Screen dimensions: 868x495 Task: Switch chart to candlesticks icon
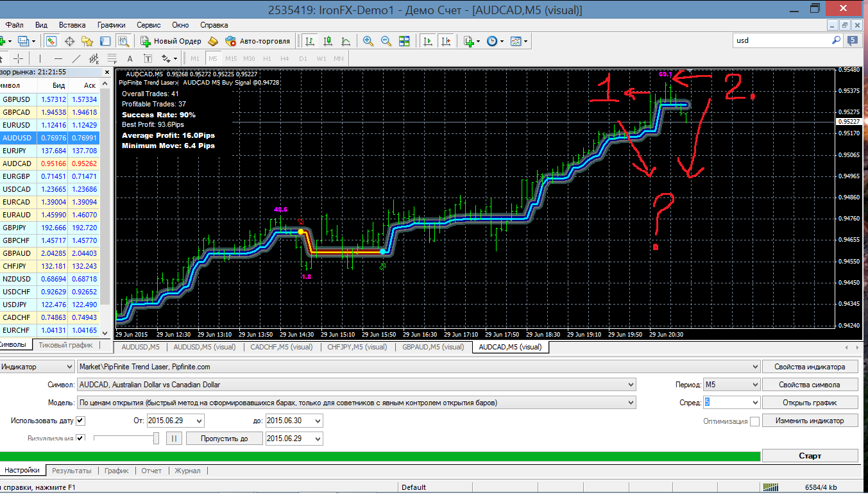coord(328,41)
